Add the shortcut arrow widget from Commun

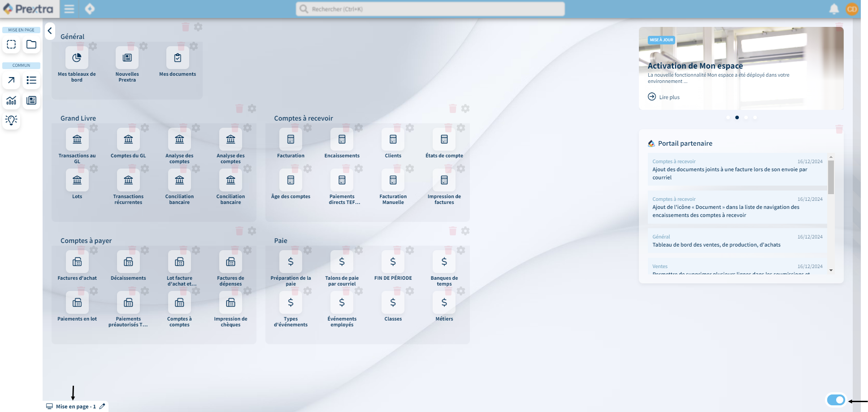pos(11,80)
